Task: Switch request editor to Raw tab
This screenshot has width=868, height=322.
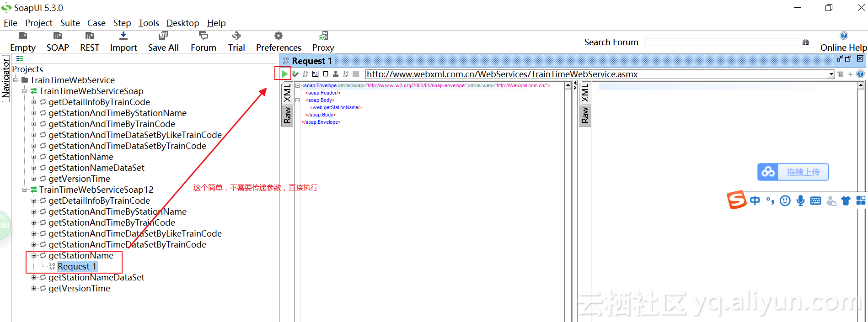Action: coord(287,115)
